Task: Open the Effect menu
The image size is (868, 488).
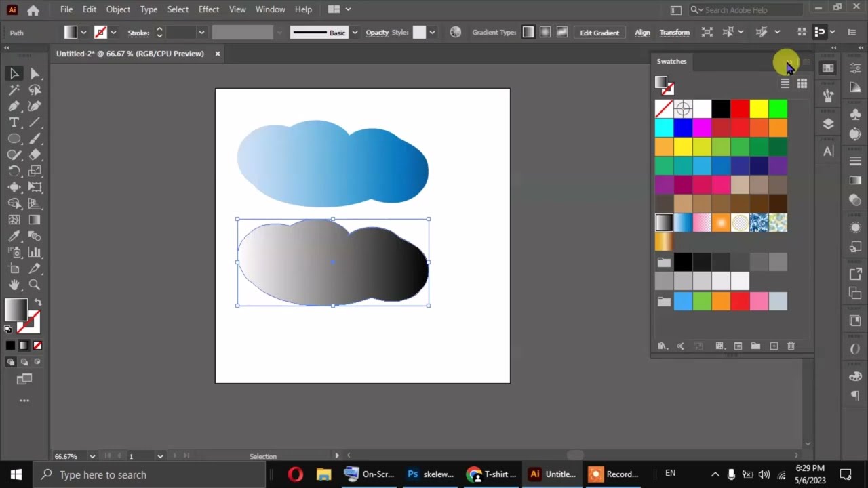Action: 209,9
